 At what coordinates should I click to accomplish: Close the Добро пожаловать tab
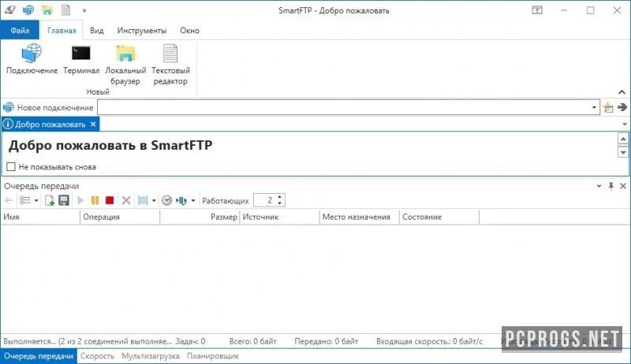93,124
